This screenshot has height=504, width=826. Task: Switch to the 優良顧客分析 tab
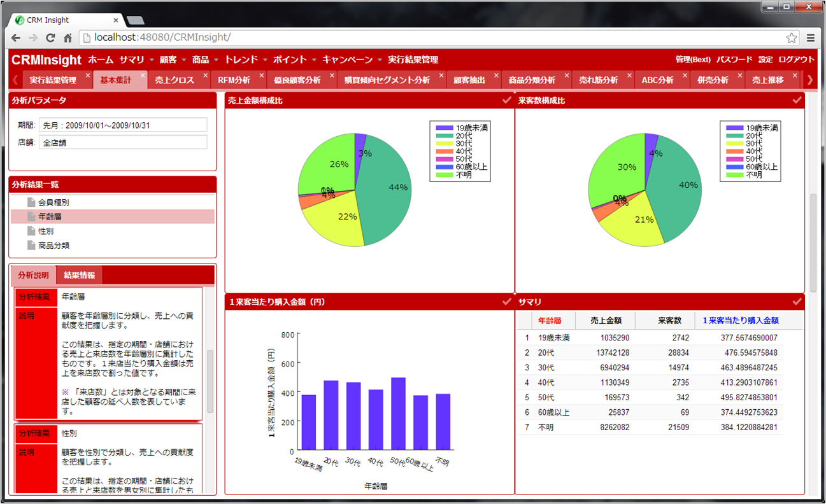[x=297, y=80]
